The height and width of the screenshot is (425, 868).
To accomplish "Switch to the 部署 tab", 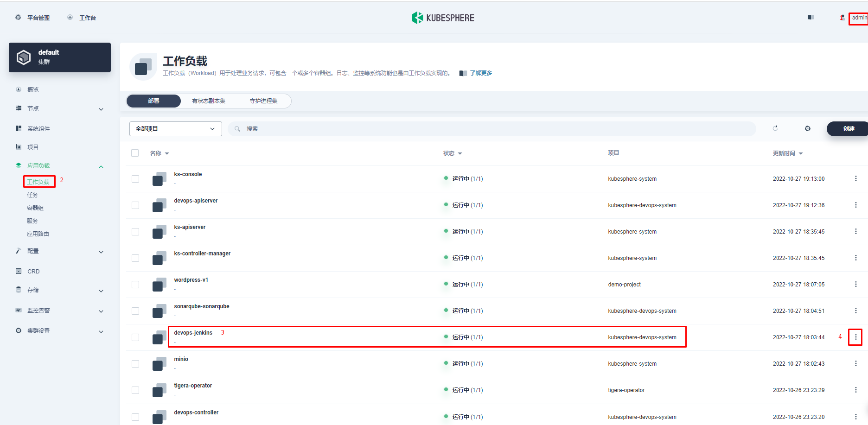I will coord(153,101).
